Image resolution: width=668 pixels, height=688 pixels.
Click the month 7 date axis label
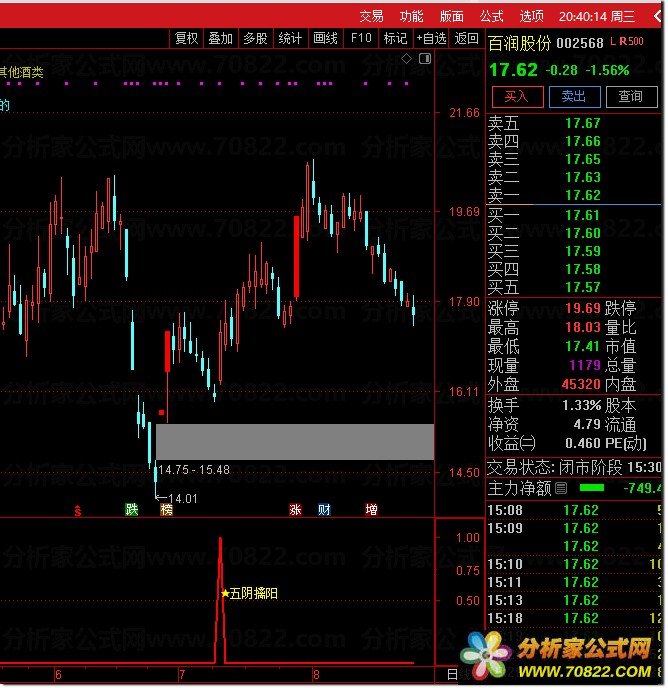click(x=182, y=675)
